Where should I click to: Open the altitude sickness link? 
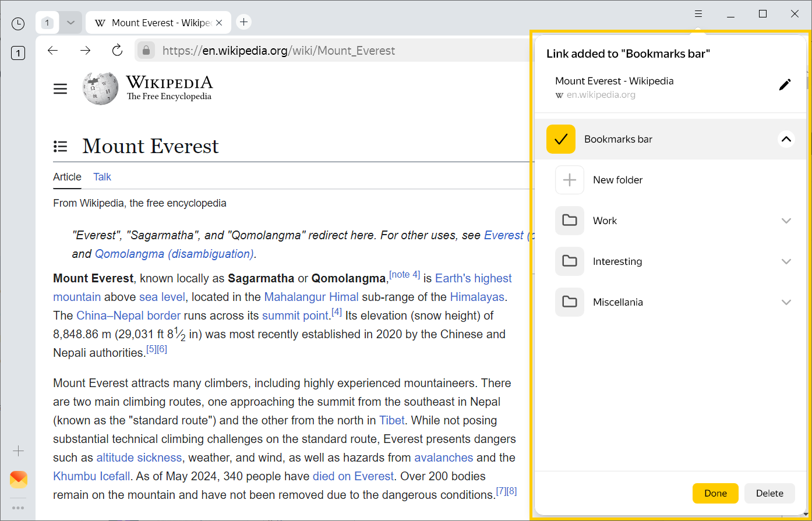point(139,458)
